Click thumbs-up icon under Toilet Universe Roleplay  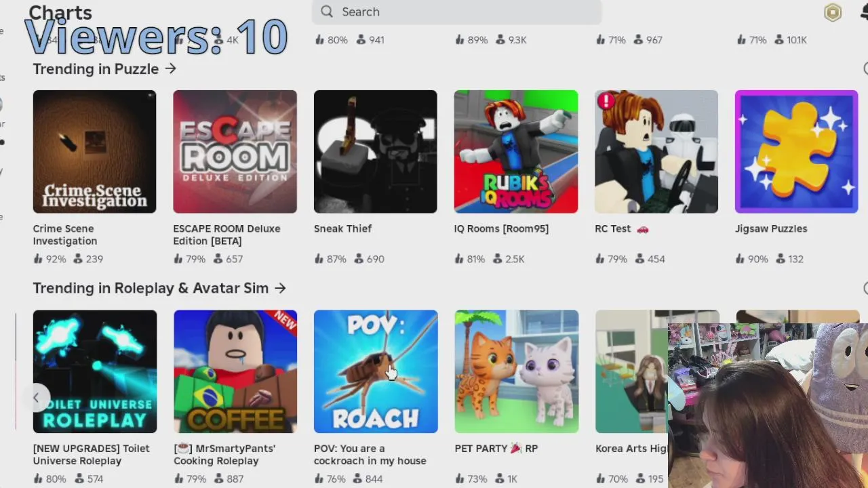(x=38, y=479)
